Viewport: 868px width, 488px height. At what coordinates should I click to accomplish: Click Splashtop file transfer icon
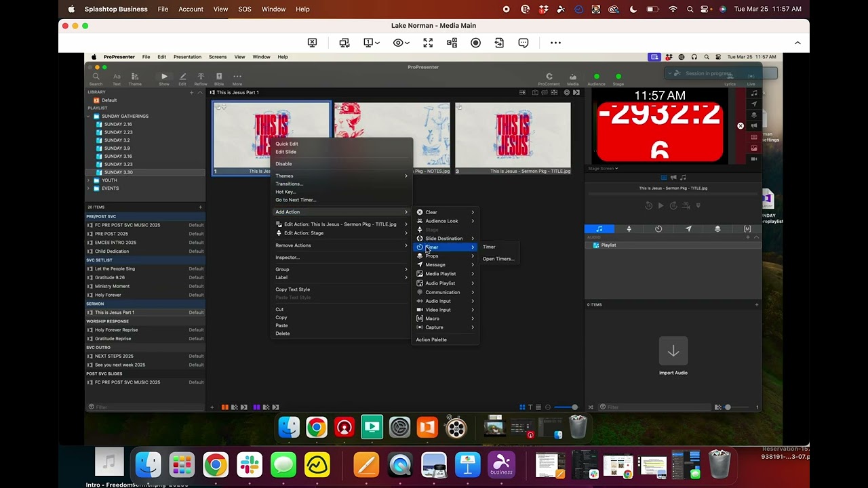500,43
